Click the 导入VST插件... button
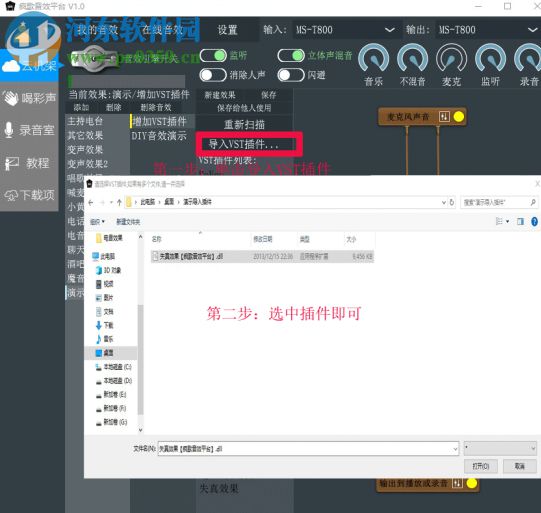The height and width of the screenshot is (513, 541). [x=244, y=144]
